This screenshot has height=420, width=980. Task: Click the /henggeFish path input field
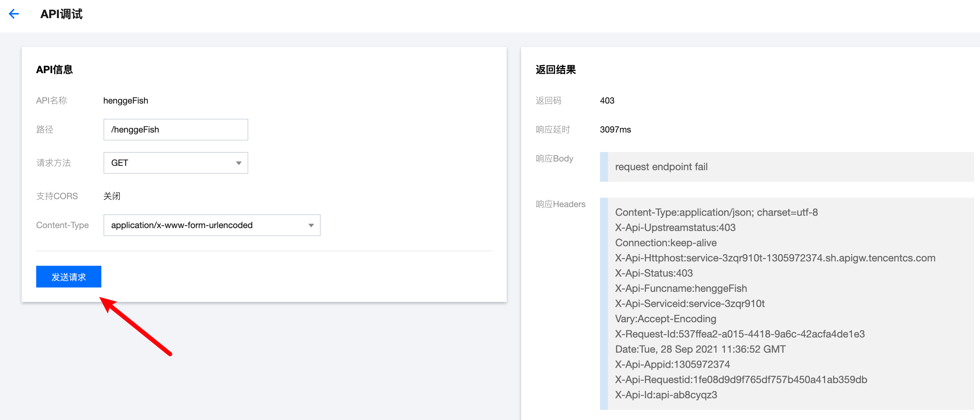(176, 130)
